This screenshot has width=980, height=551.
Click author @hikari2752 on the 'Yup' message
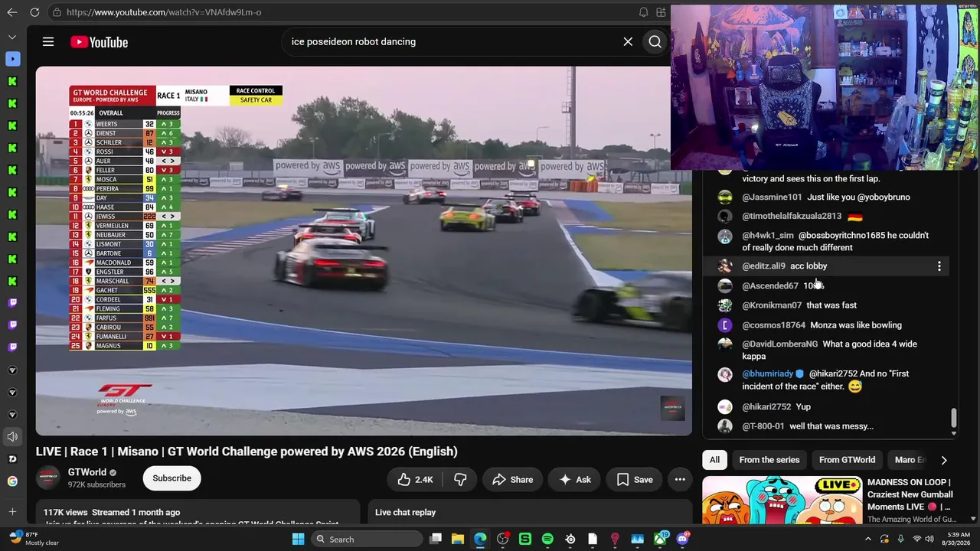tap(766, 407)
